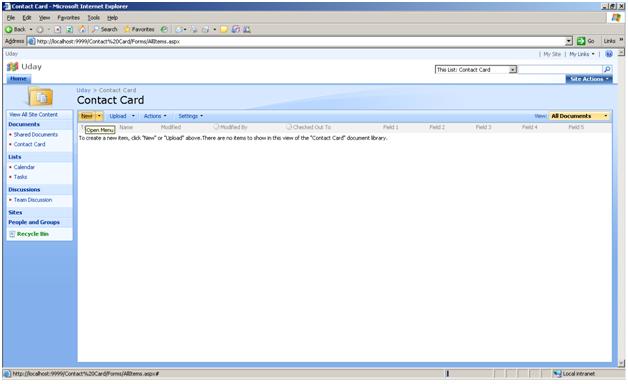This screenshot has width=628, height=384.
Task: Expand the Address bar URL dropdown
Action: [x=569, y=41]
